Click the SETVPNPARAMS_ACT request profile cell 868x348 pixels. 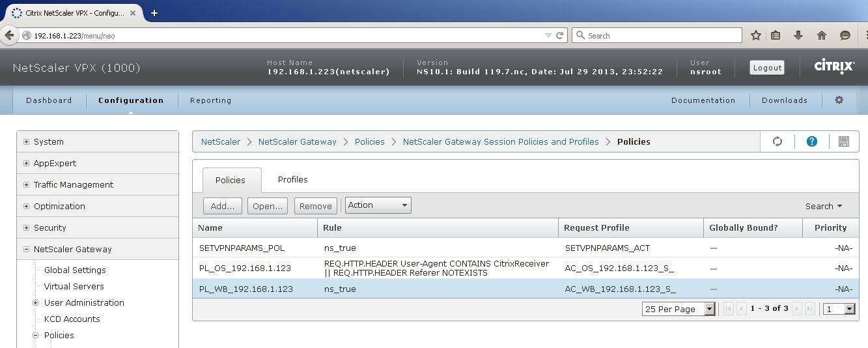(x=608, y=248)
